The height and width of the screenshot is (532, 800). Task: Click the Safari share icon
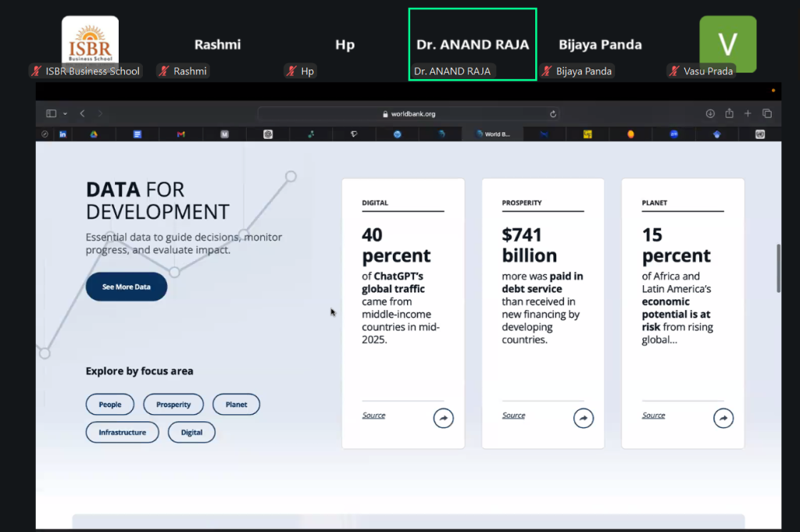729,113
